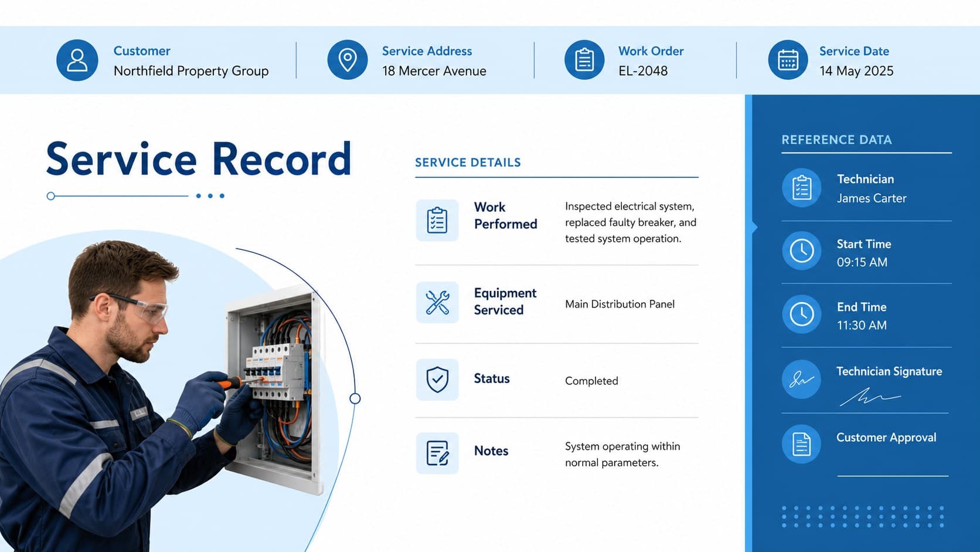The width and height of the screenshot is (980, 552).
Task: Select the 14 May 2025 date
Action: (x=856, y=71)
